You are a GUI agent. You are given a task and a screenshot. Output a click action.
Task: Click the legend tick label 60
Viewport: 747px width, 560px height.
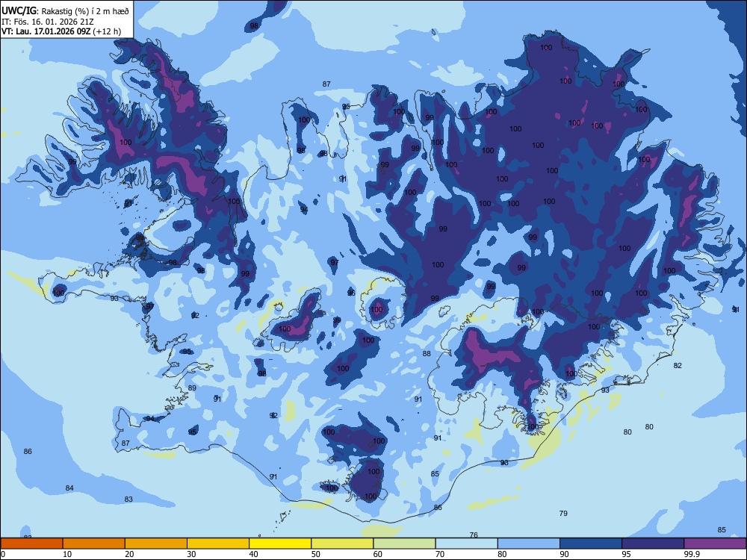(378, 554)
